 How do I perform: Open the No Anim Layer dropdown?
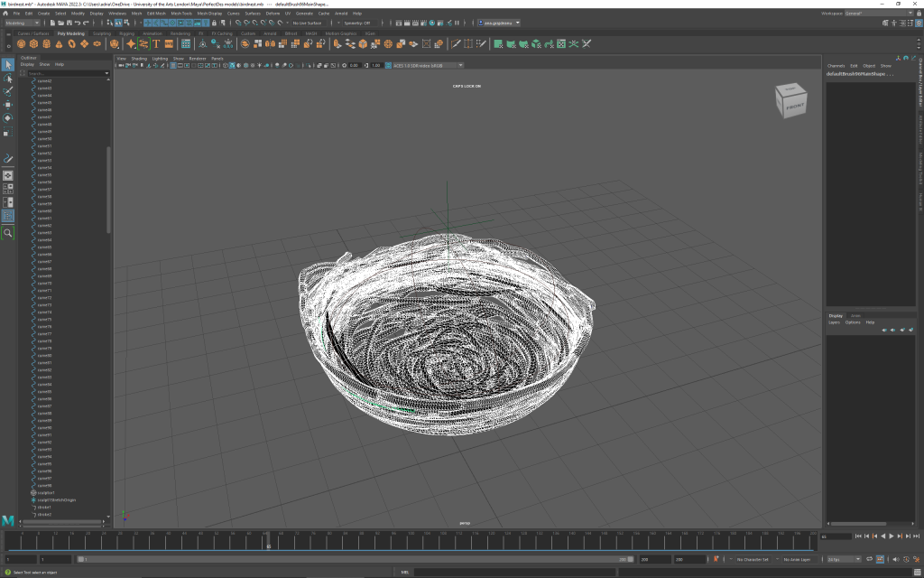[798, 559]
